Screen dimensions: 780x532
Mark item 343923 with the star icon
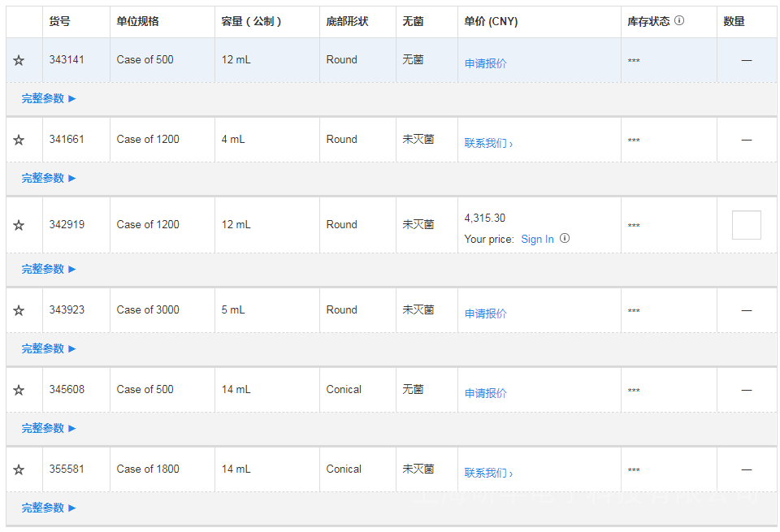point(19,310)
